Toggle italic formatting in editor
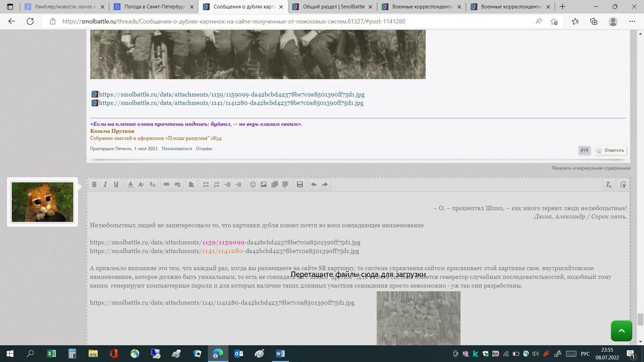The width and height of the screenshot is (644, 362). click(x=105, y=184)
